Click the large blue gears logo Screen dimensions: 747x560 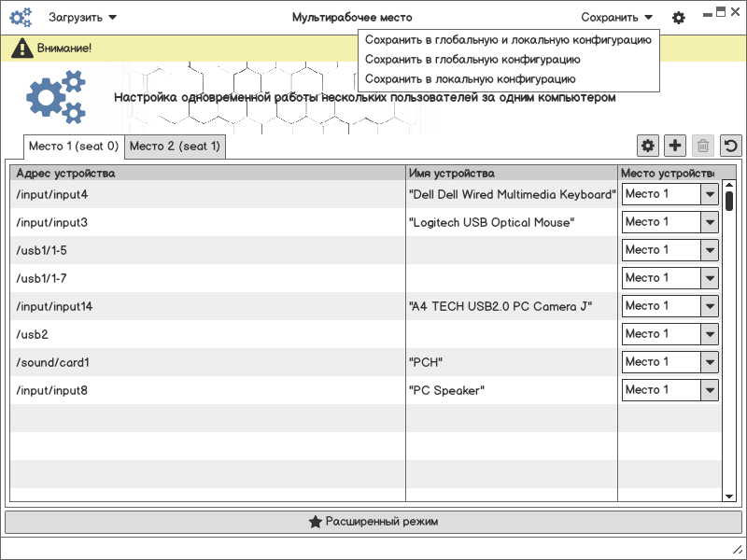coord(56,97)
